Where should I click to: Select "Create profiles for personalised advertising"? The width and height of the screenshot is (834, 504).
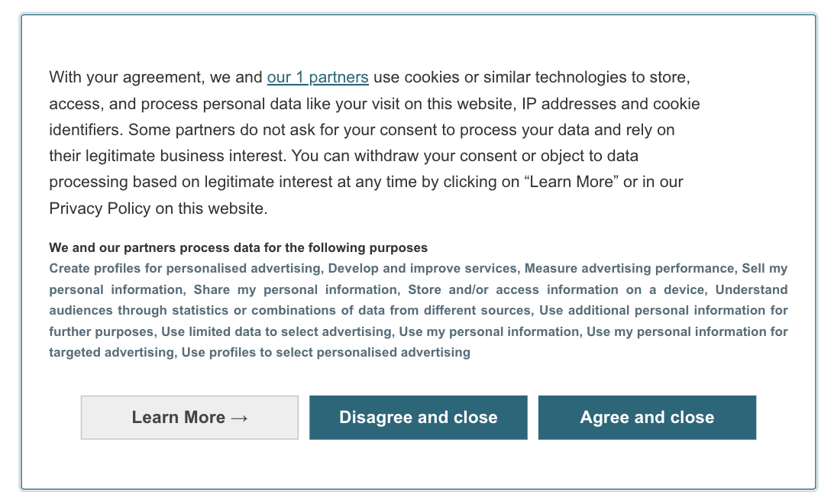pyautogui.click(x=182, y=268)
